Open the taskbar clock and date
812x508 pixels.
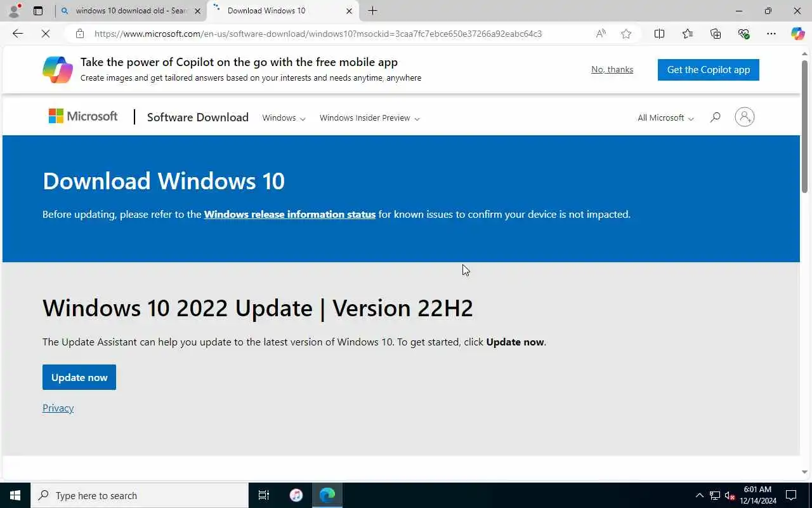[x=757, y=495]
